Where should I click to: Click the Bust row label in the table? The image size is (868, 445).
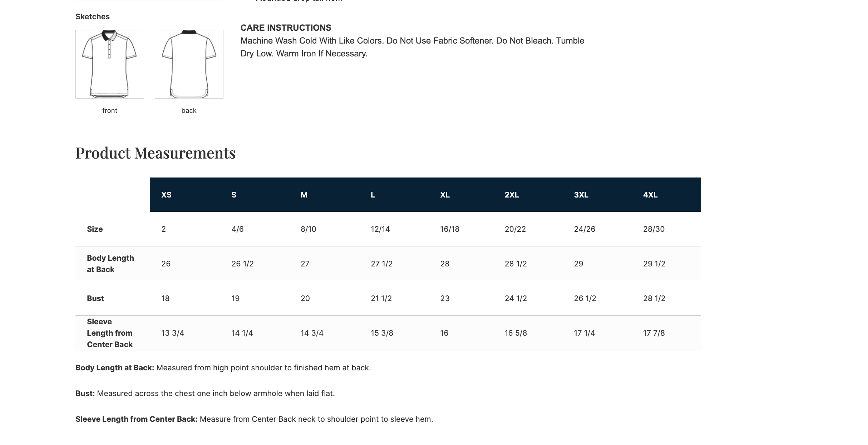tap(95, 299)
